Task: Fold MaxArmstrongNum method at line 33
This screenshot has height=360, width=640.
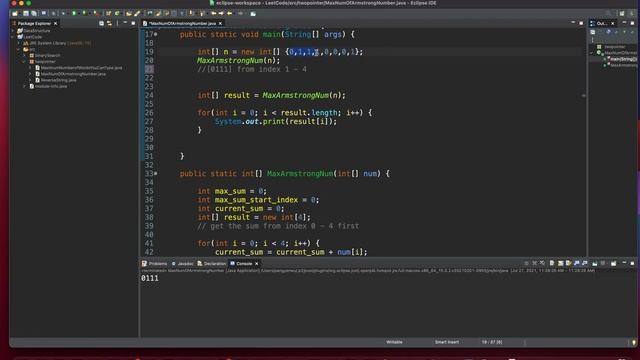Action: point(156,173)
